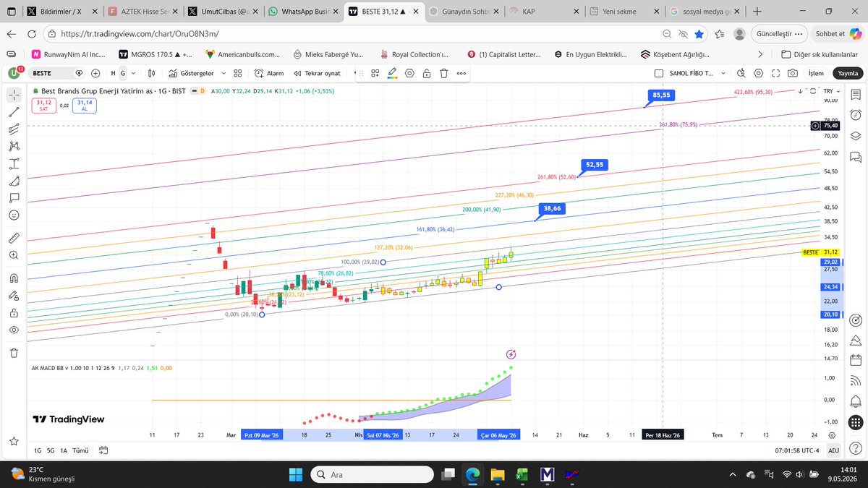Select the G daily interval button
Image resolution: width=868 pixels, height=488 pixels.
click(123, 73)
